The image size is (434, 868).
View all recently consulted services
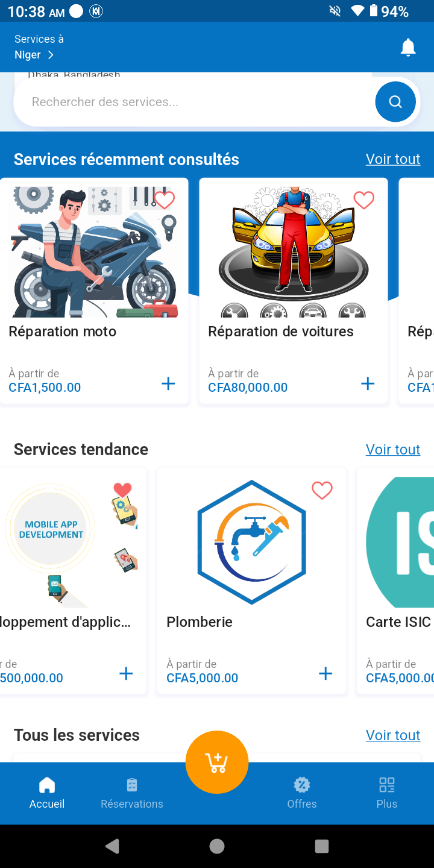point(393,159)
